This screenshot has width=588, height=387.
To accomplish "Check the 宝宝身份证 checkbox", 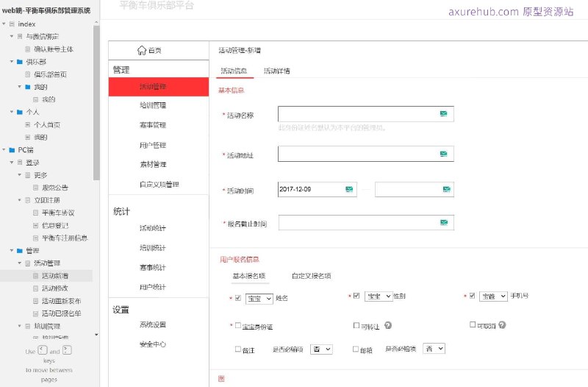I will tap(237, 325).
